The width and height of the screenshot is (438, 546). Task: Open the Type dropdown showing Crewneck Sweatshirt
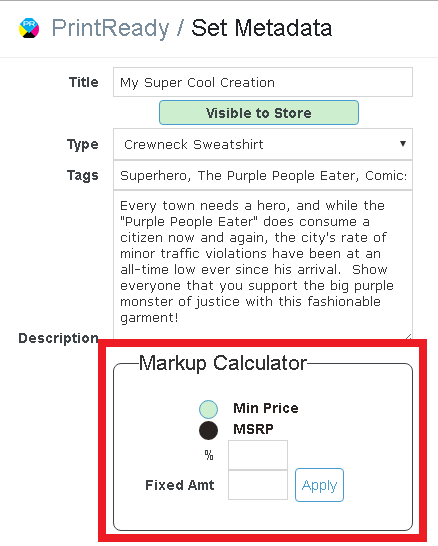263,144
